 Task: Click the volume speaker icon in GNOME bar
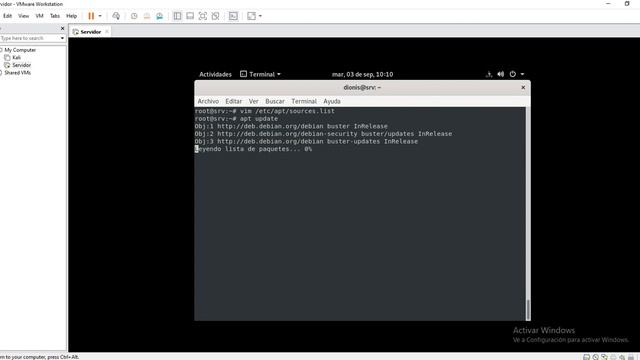(x=501, y=74)
